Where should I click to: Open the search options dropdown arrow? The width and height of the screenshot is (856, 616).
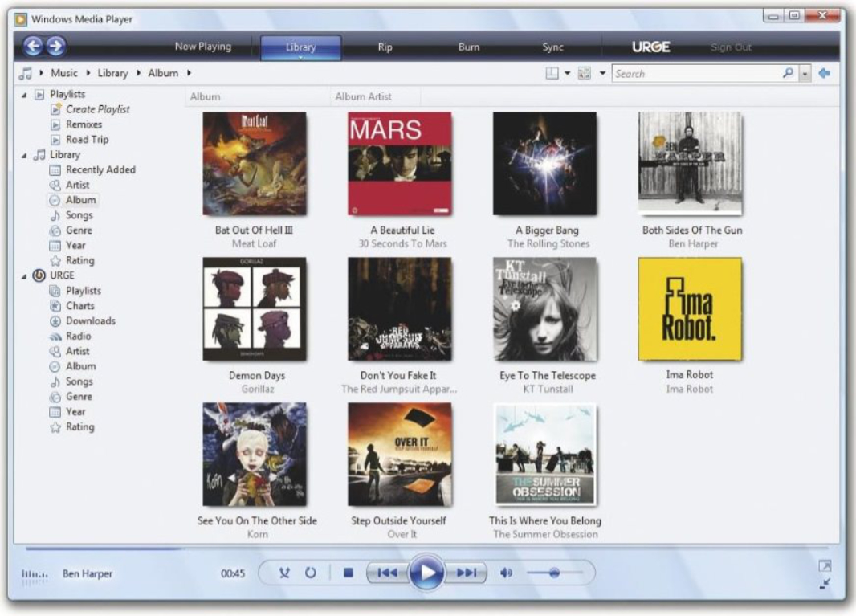coord(805,73)
